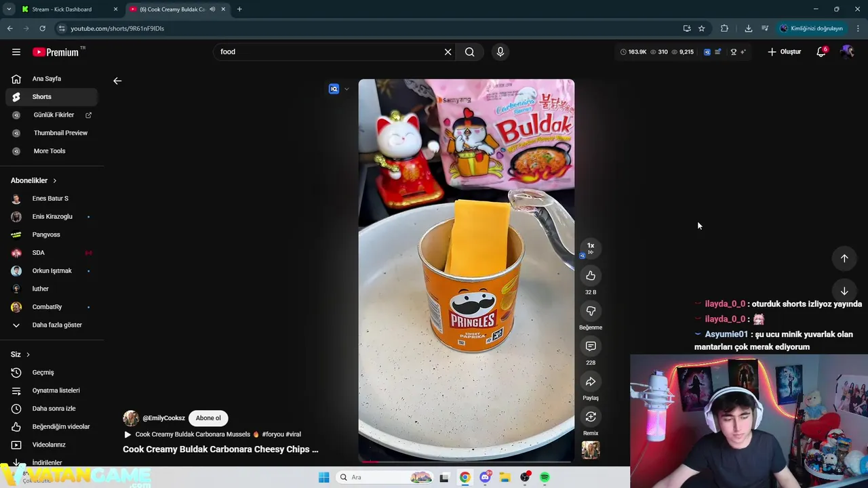
Task: Open the Enis Kirazoglu subscription
Action: [x=52, y=217]
